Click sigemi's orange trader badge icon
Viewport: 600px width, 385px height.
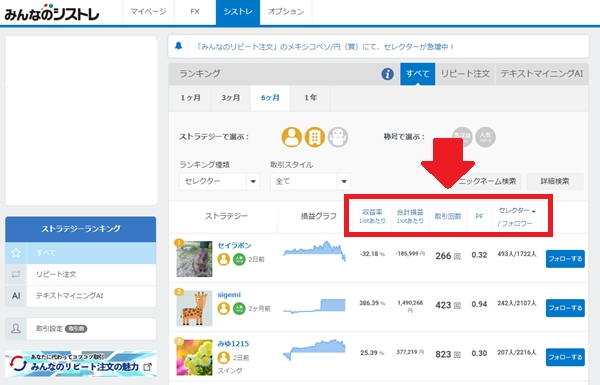pos(223,308)
